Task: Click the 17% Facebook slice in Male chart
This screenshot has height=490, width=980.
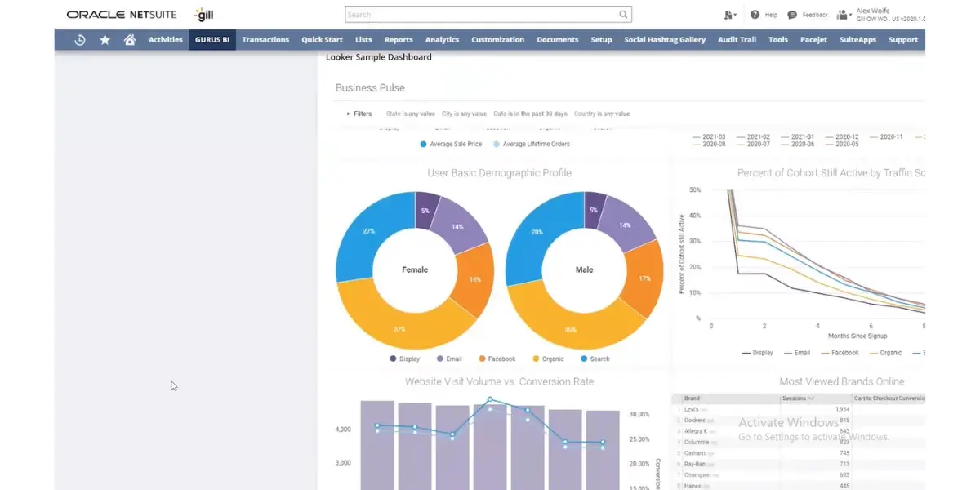Action: click(x=645, y=278)
